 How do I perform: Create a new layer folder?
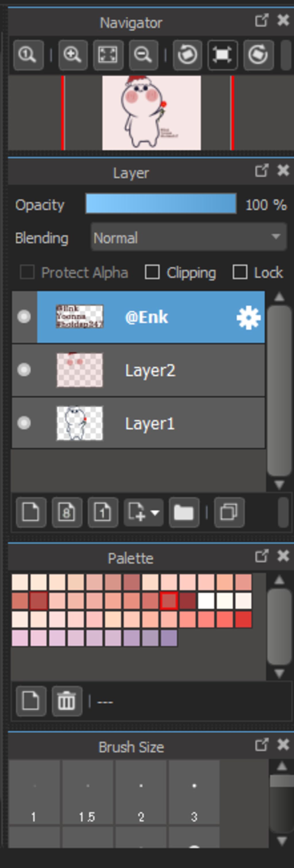coord(184,512)
